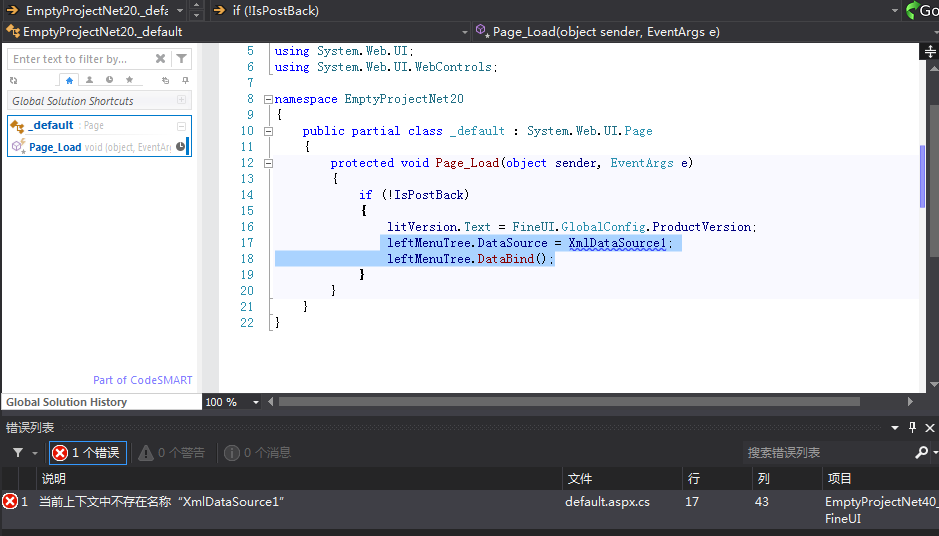
Task: Clear the filter text with the X icon
Action: 160,59
